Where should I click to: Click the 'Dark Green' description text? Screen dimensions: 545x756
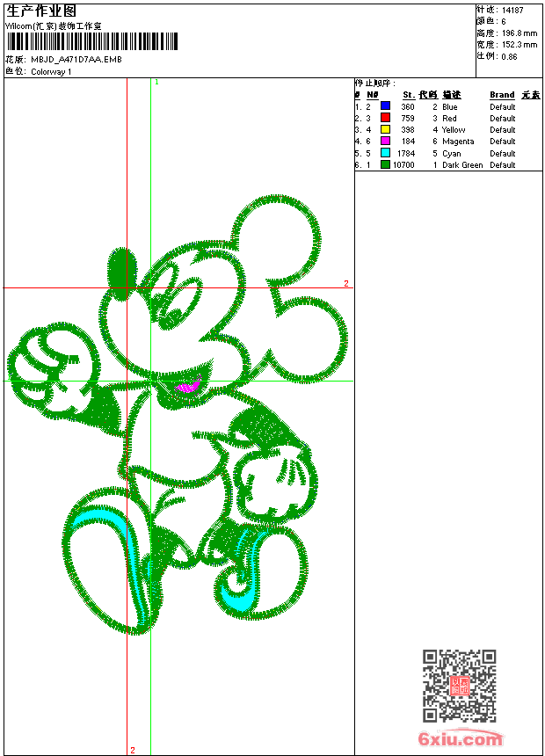[462, 165]
